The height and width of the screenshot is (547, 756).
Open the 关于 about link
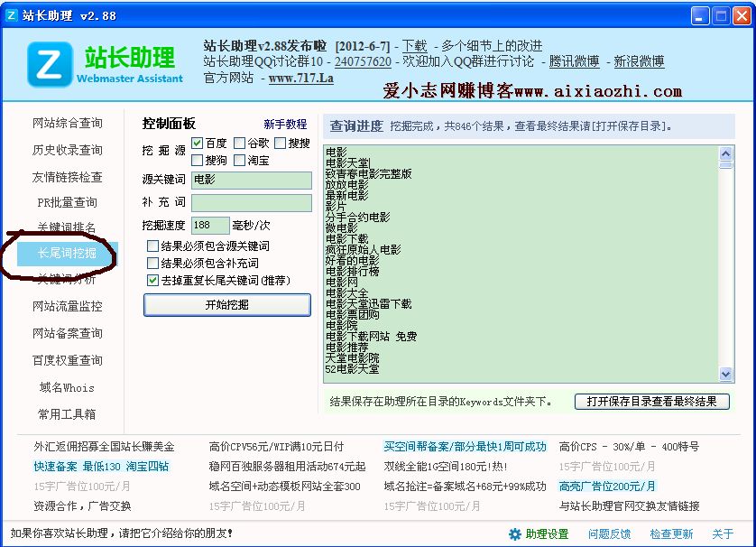724,534
